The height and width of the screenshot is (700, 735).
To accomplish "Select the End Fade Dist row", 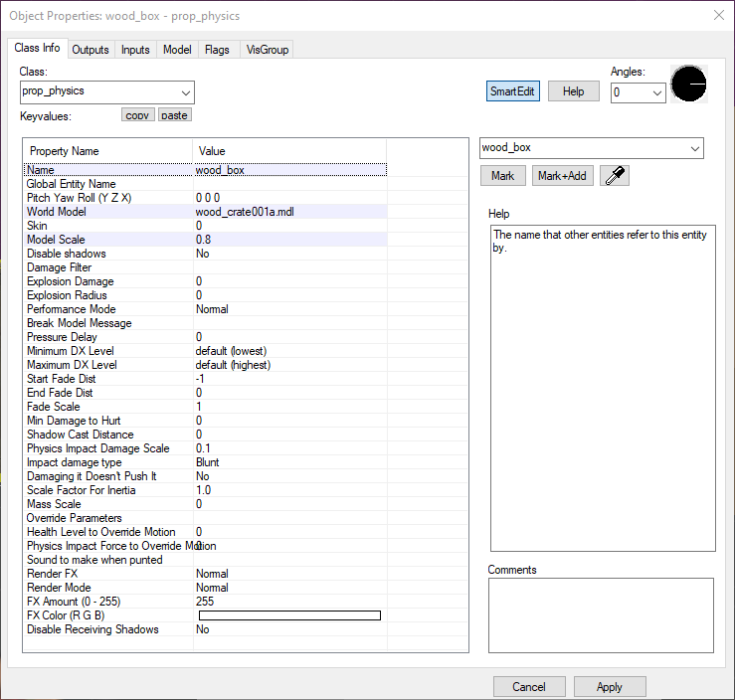I will [205, 393].
